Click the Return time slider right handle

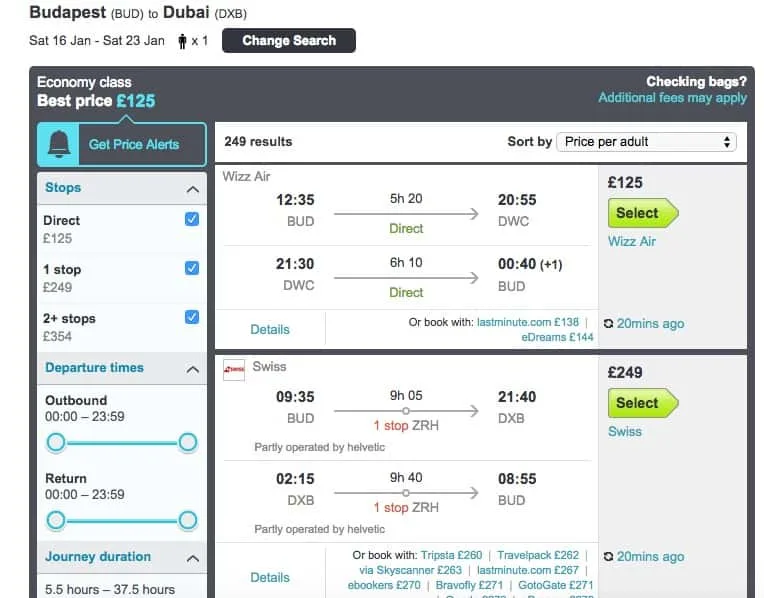click(x=188, y=520)
